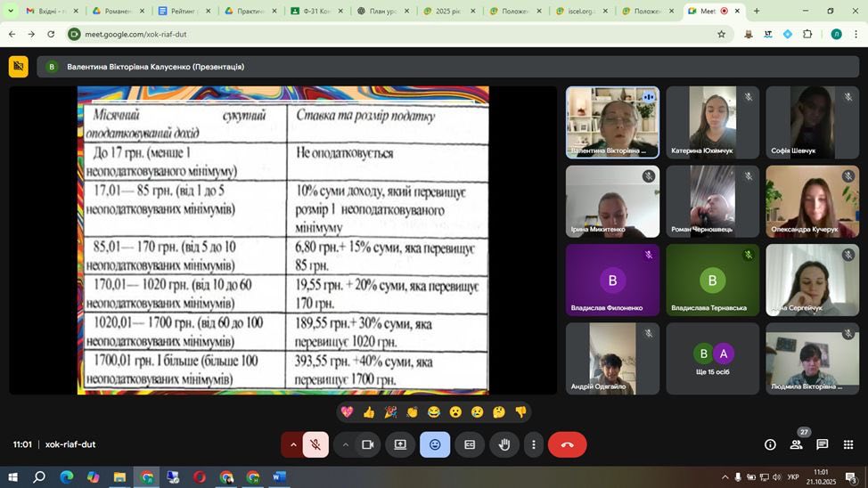Send the heart reaction
Image resolution: width=868 pixels, height=488 pixels.
tap(347, 411)
